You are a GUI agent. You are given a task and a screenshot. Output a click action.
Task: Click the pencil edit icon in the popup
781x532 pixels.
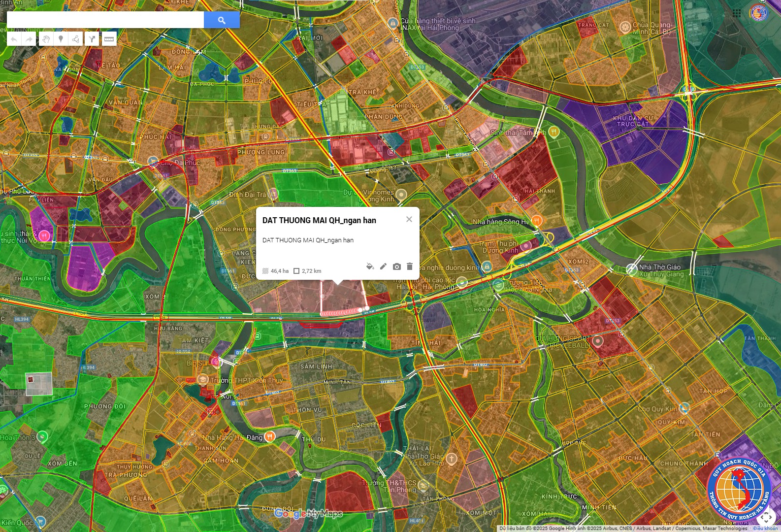[383, 266]
